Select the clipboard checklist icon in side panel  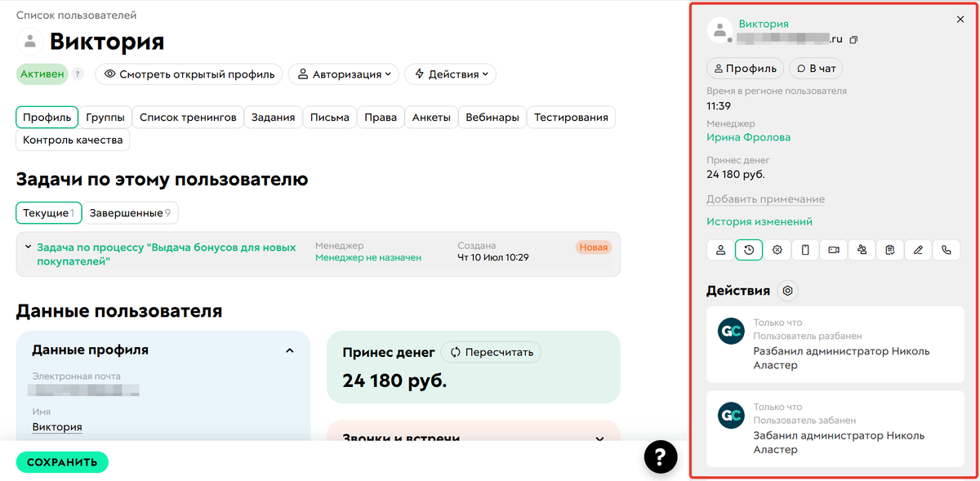pyautogui.click(x=889, y=250)
